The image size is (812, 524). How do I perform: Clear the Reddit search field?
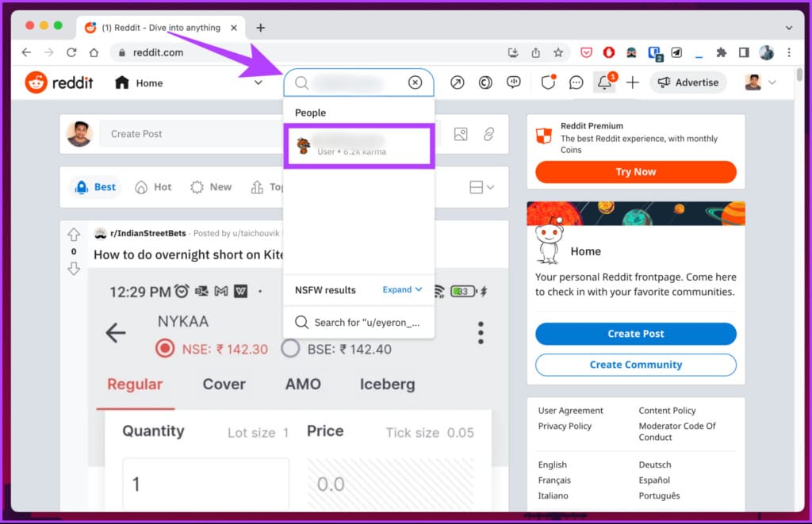tap(415, 82)
